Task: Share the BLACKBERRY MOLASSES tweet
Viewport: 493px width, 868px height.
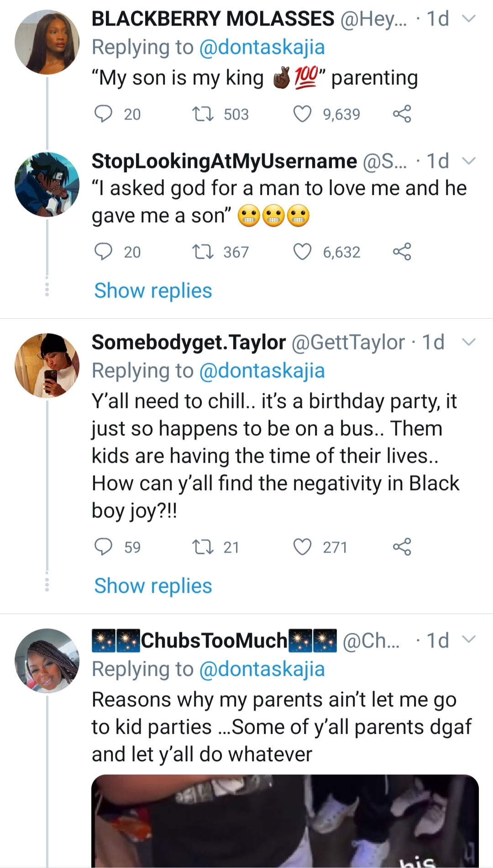Action: (402, 114)
